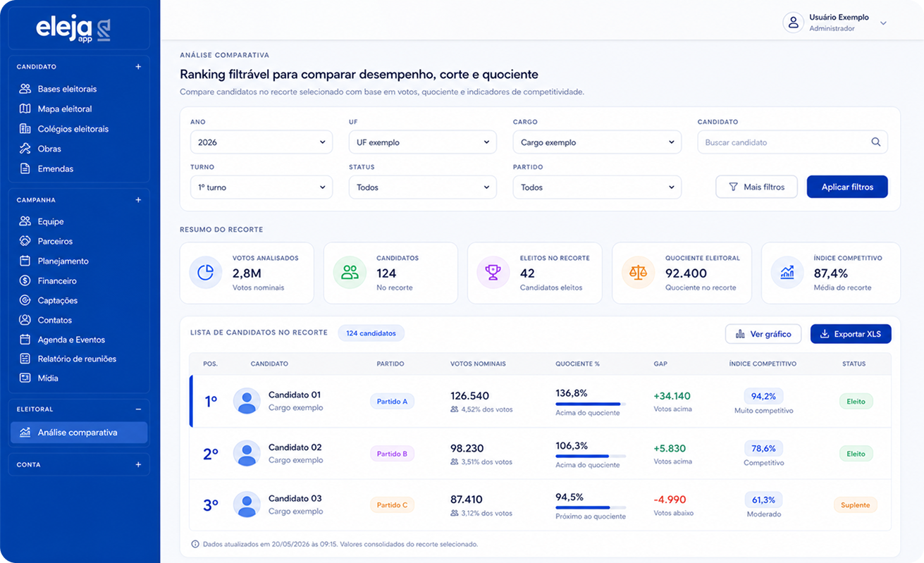Click the Bases eleitorais people icon

click(25, 89)
